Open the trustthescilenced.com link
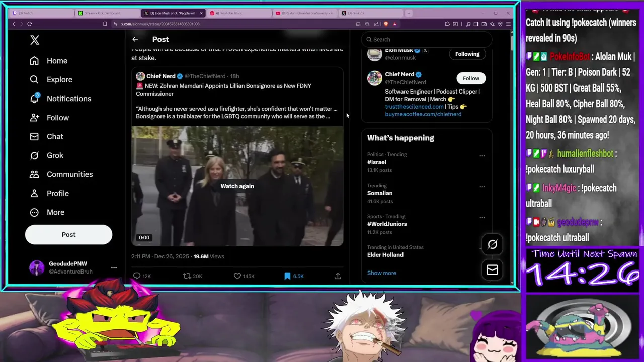 coord(414,107)
